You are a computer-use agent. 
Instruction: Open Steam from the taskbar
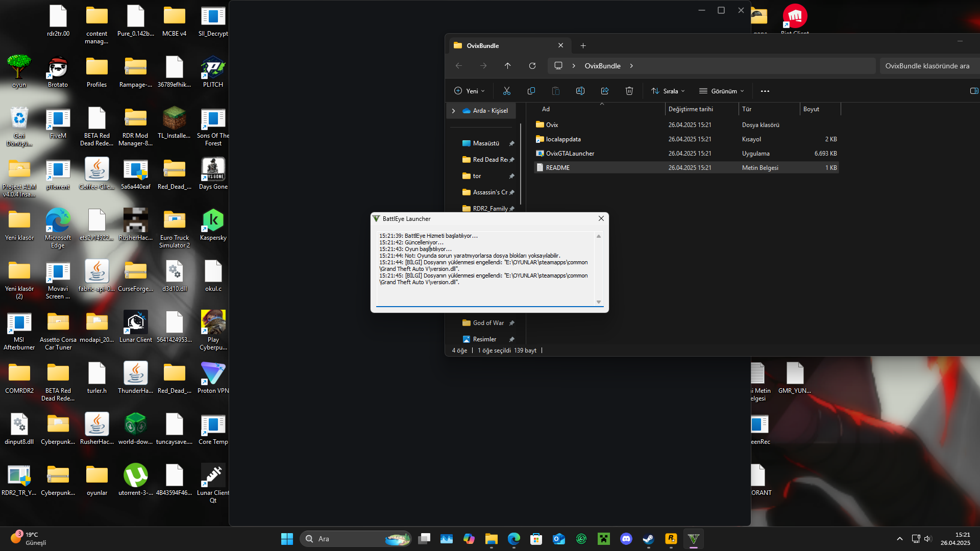[x=648, y=539]
